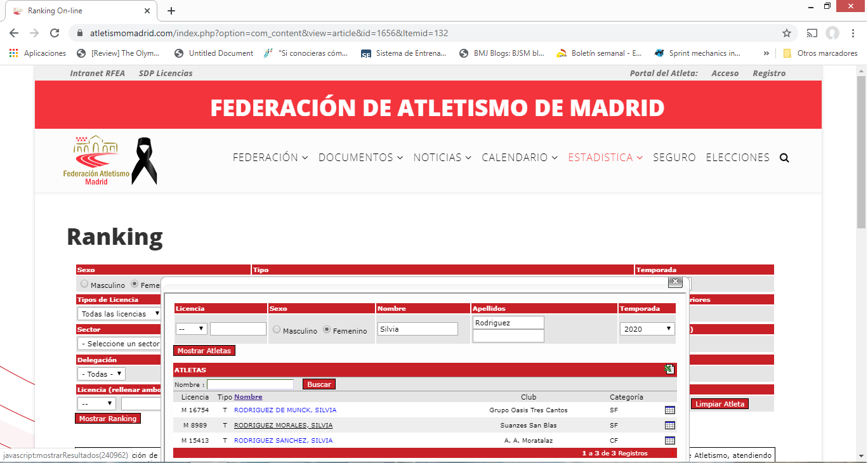Open the Untitled Document bookmark
The image size is (868, 463).
pos(214,53)
